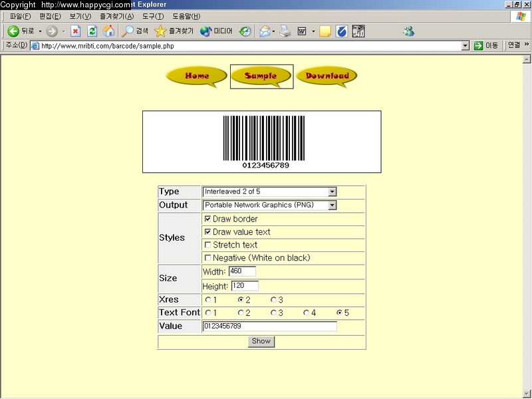Click the Mail envelope icon
The image size is (532, 399).
tap(265, 31)
